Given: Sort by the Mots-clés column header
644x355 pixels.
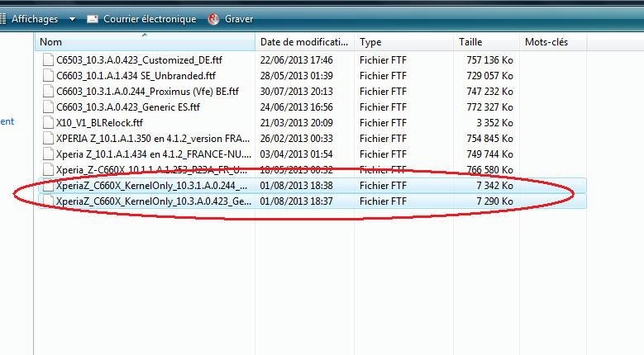Looking at the screenshot, I should click(554, 42).
